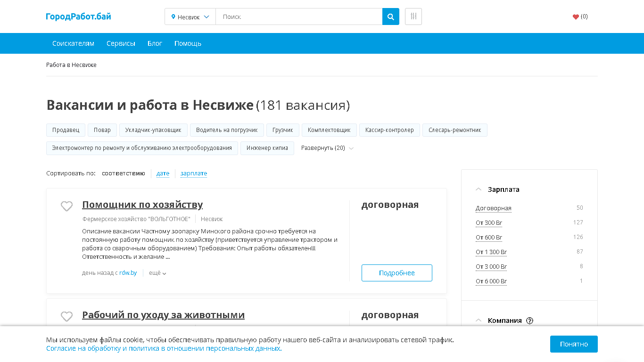Click the Фермерское хозяйство "ВОЛЬГОТНОЕ" company name
The width and height of the screenshot is (644, 362).
pos(136,219)
